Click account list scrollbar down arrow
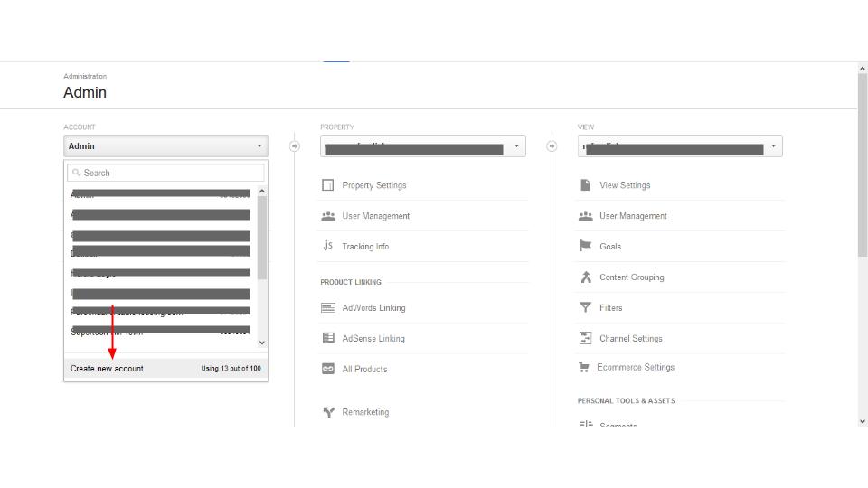This screenshot has width=868, height=488. tap(262, 343)
